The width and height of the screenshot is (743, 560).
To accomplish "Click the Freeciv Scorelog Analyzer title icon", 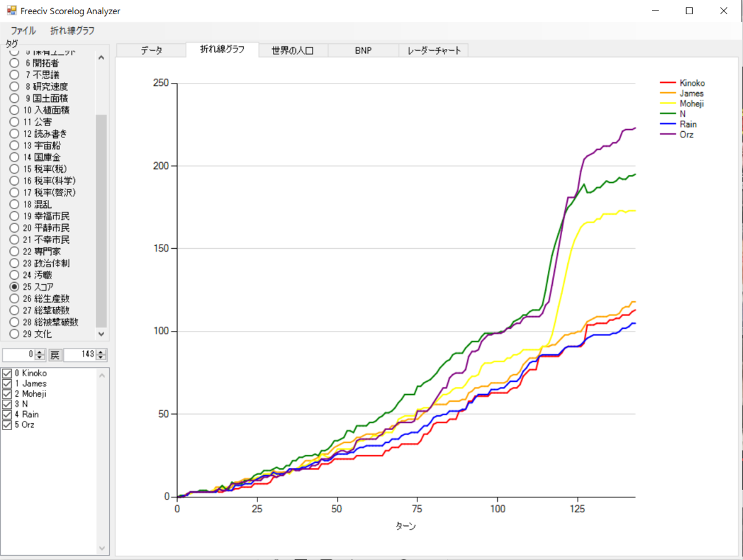I will 11,11.
